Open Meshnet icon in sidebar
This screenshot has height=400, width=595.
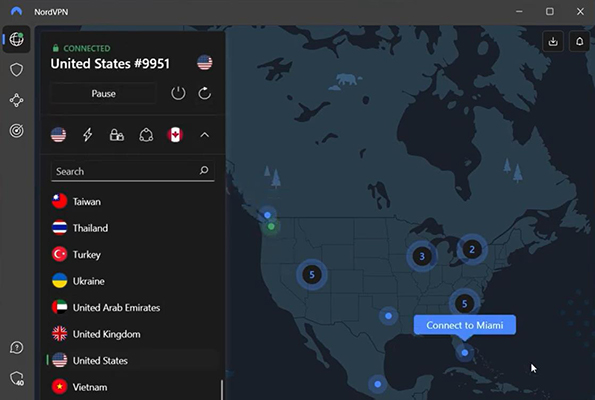(16, 100)
